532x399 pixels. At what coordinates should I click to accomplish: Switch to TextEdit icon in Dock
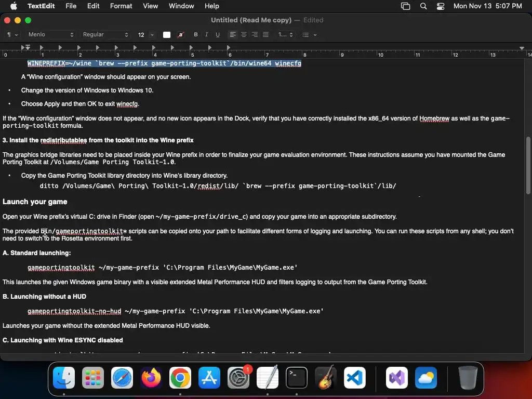click(x=268, y=378)
